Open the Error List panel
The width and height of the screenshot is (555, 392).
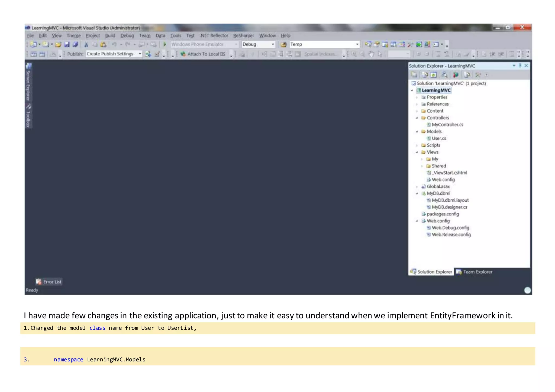(x=49, y=282)
